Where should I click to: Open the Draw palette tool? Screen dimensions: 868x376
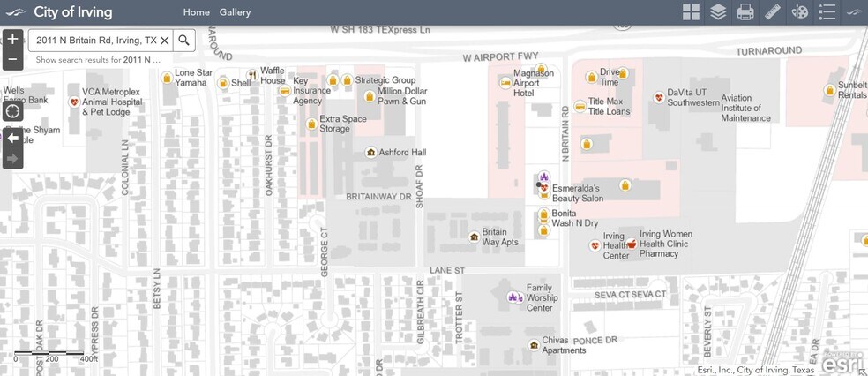pos(800,12)
